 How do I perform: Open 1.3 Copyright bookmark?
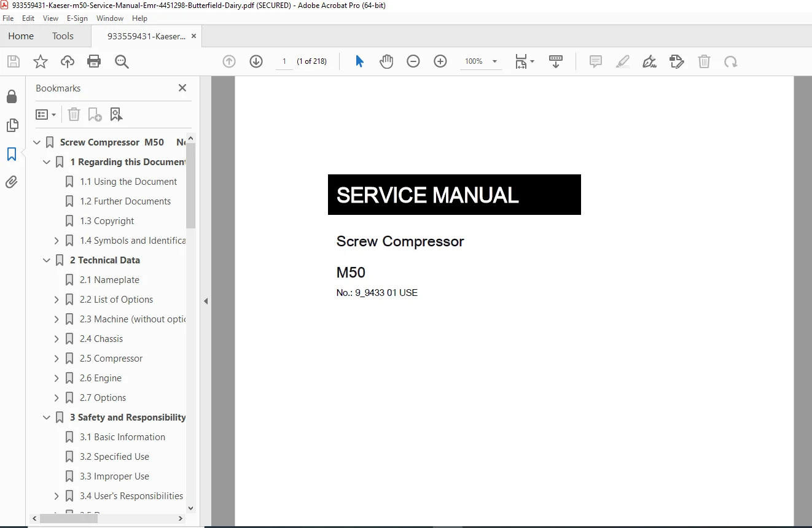[x=107, y=221]
